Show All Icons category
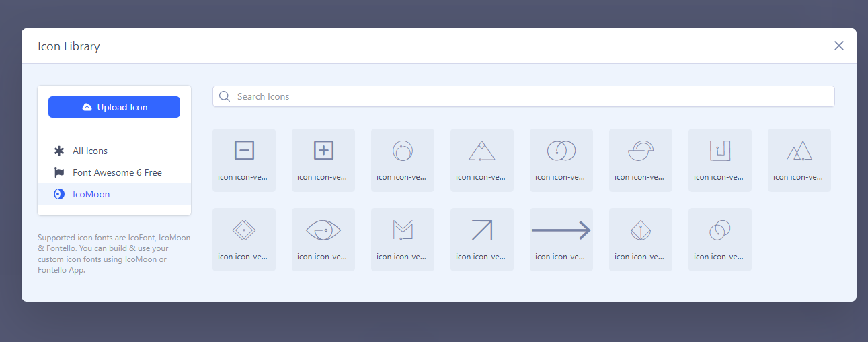868x342 pixels. click(x=90, y=151)
